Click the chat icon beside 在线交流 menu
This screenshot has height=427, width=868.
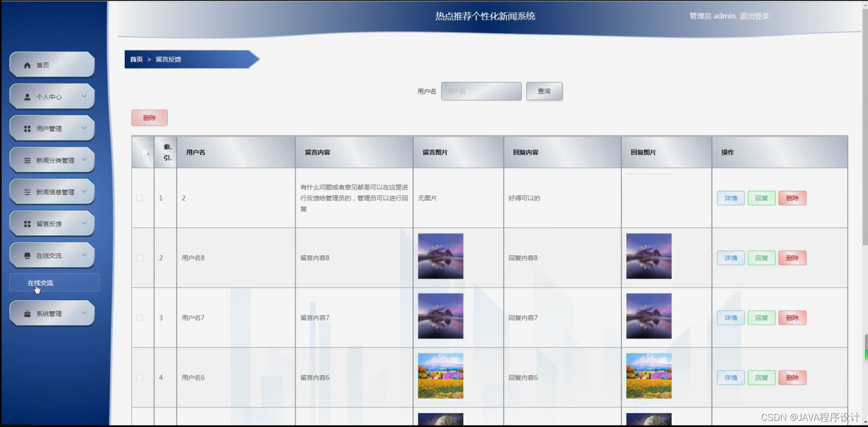tap(27, 256)
